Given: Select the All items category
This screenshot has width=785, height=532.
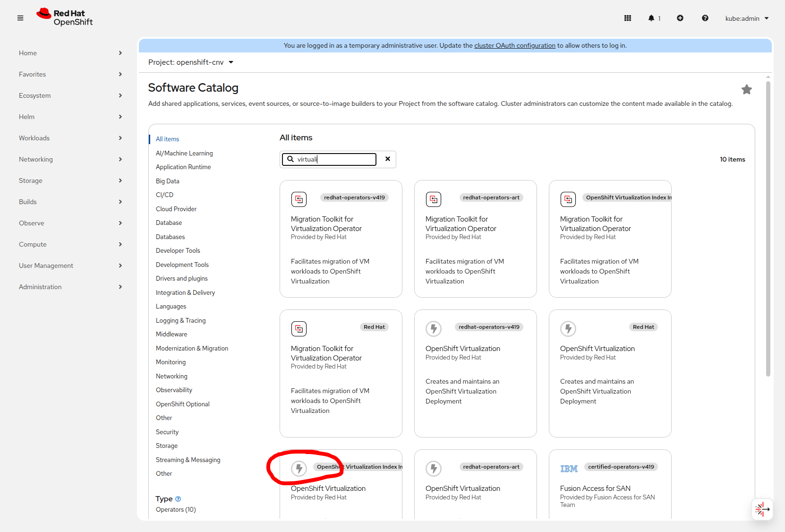Looking at the screenshot, I should click(x=168, y=139).
